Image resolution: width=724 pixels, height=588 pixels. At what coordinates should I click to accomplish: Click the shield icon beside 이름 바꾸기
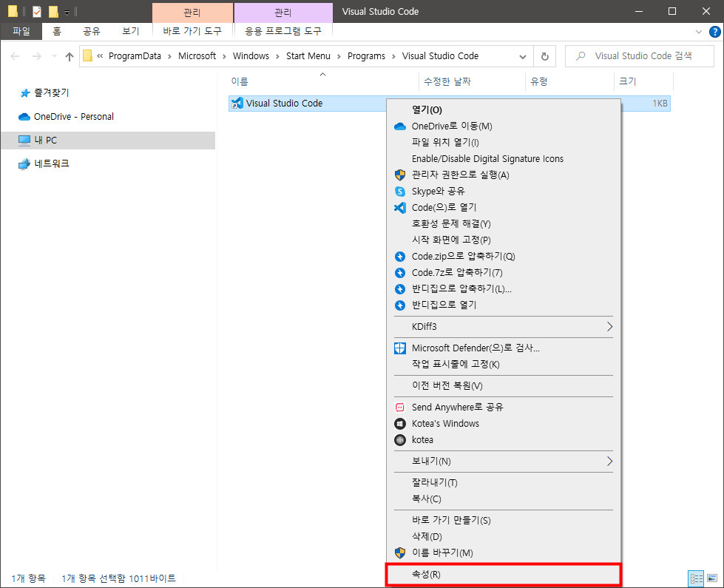(400, 553)
